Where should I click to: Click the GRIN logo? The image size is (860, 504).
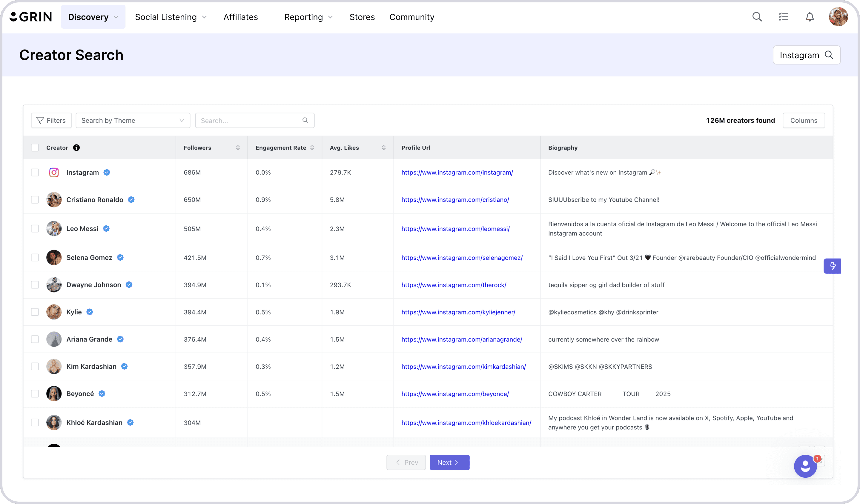tap(31, 17)
